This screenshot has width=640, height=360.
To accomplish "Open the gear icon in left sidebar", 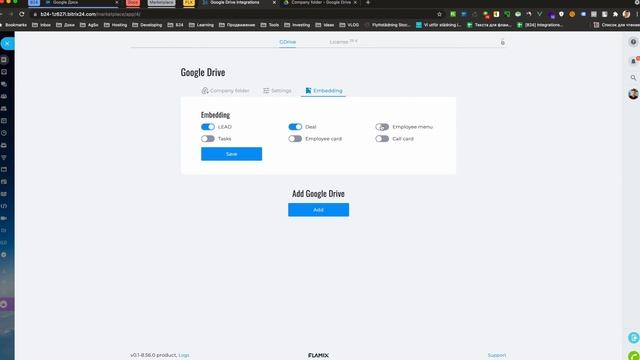I will (x=4, y=255).
